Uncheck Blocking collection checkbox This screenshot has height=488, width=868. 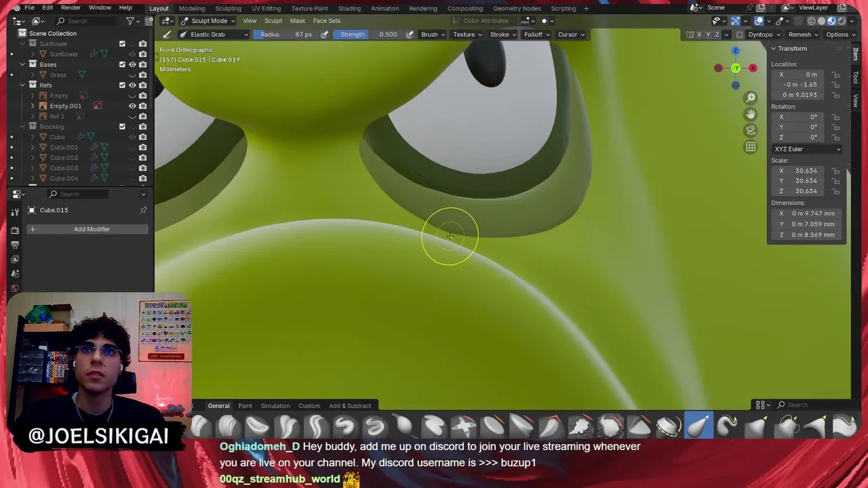[122, 127]
